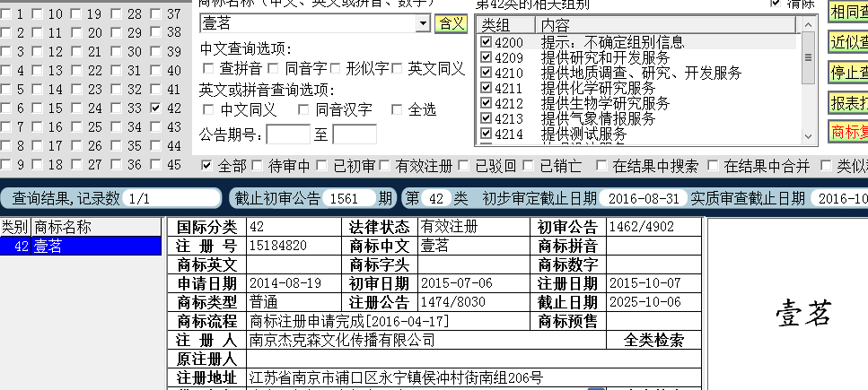Uncheck the 清除 checkbox
This screenshot has width=868, height=390.
(776, 3)
